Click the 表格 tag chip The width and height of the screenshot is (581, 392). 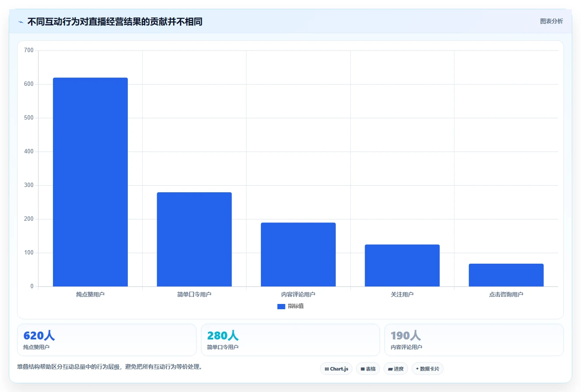click(368, 369)
